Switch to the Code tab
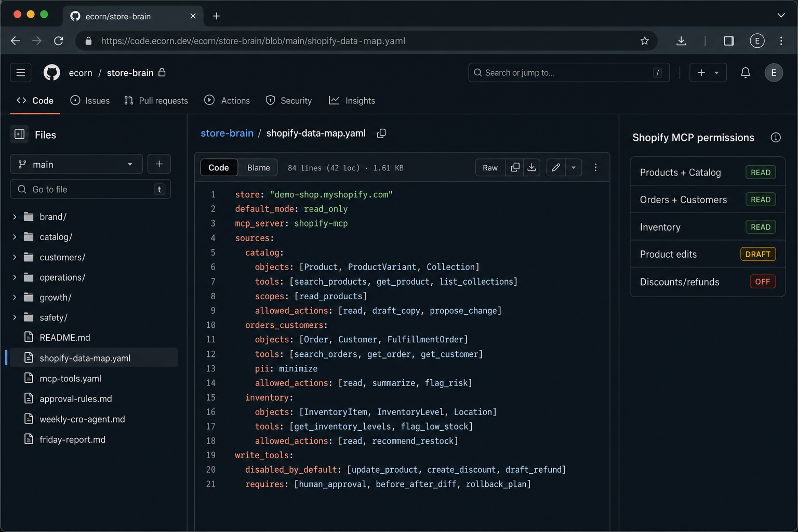 (x=35, y=101)
